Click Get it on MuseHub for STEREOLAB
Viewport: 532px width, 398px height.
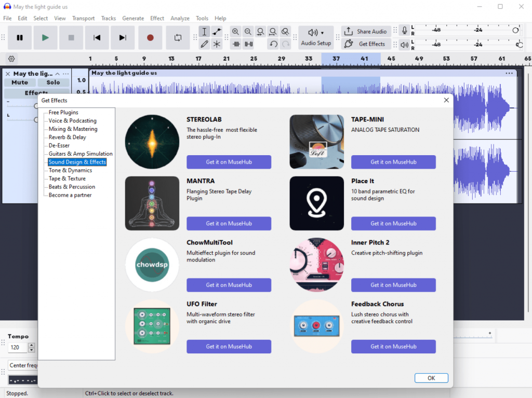[229, 162]
